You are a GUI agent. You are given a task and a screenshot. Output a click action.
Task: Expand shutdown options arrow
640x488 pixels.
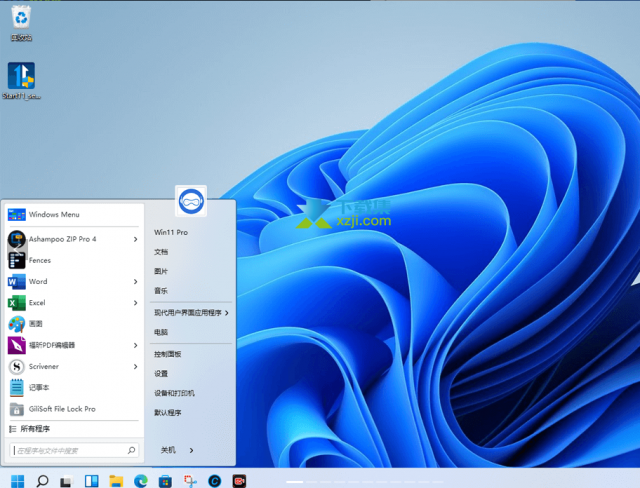[191, 450]
